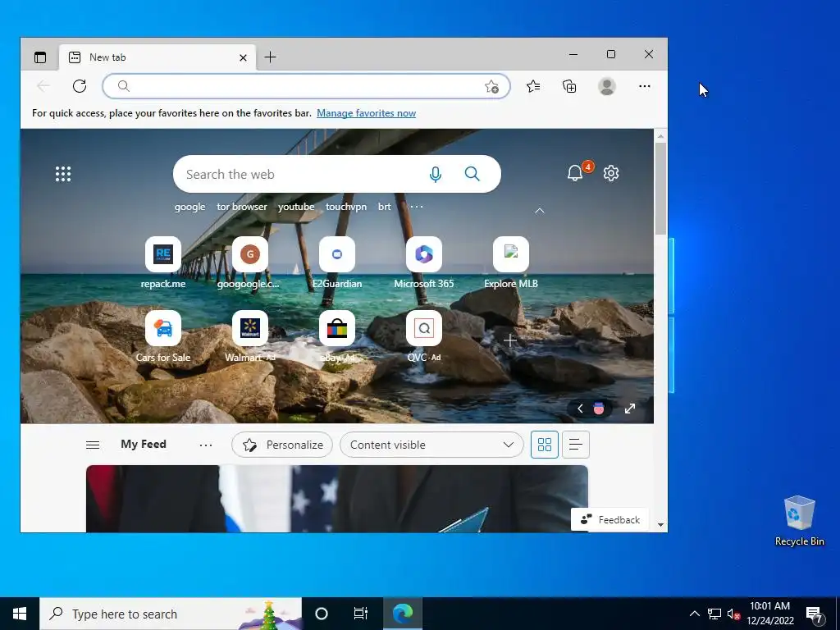Show hidden system tray icons
The image size is (840, 630).
[694, 614]
